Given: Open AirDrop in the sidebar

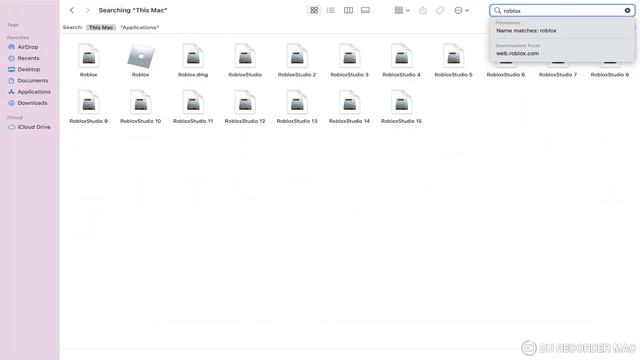Looking at the screenshot, I should (x=29, y=47).
